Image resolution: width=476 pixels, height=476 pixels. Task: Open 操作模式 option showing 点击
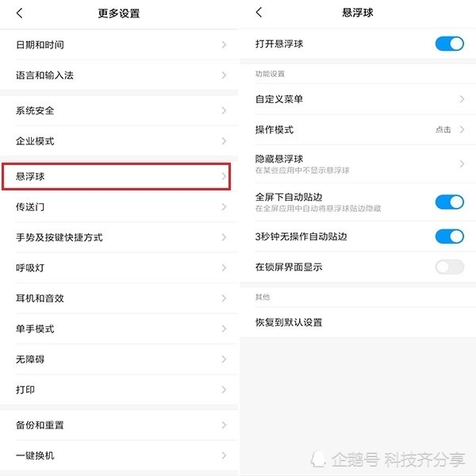point(359,129)
